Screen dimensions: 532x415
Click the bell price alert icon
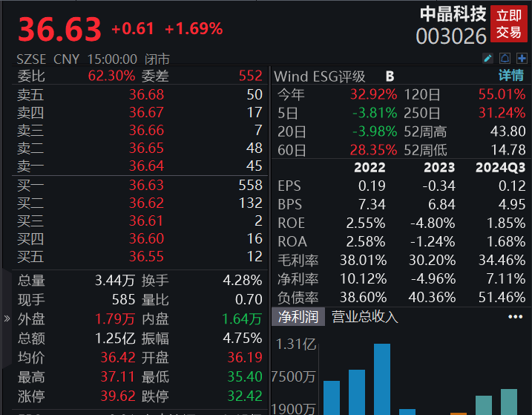coord(505,58)
